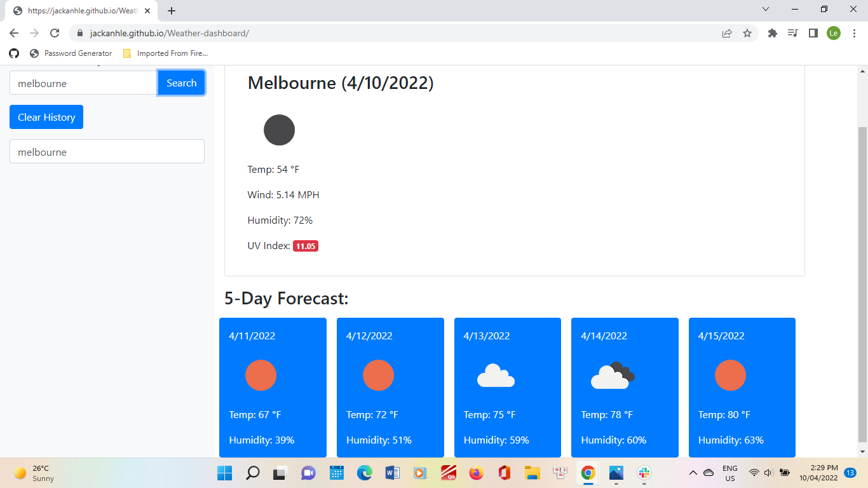The height and width of the screenshot is (488, 868).
Task: Open Firefox from the taskbar
Action: 476,473
